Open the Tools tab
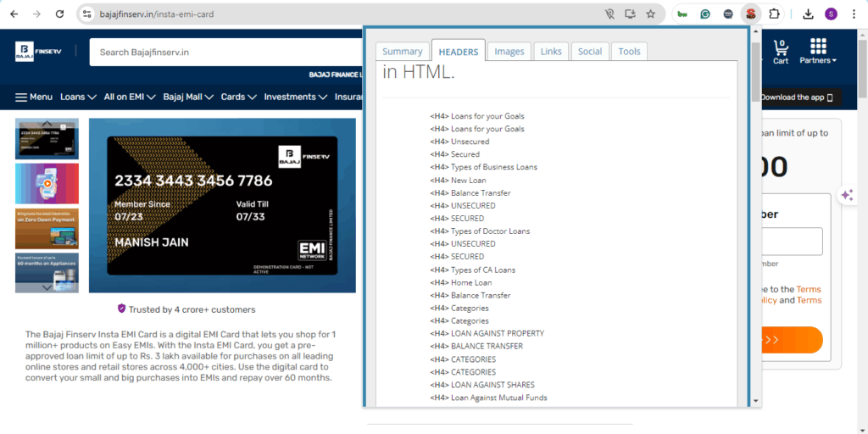 (630, 52)
